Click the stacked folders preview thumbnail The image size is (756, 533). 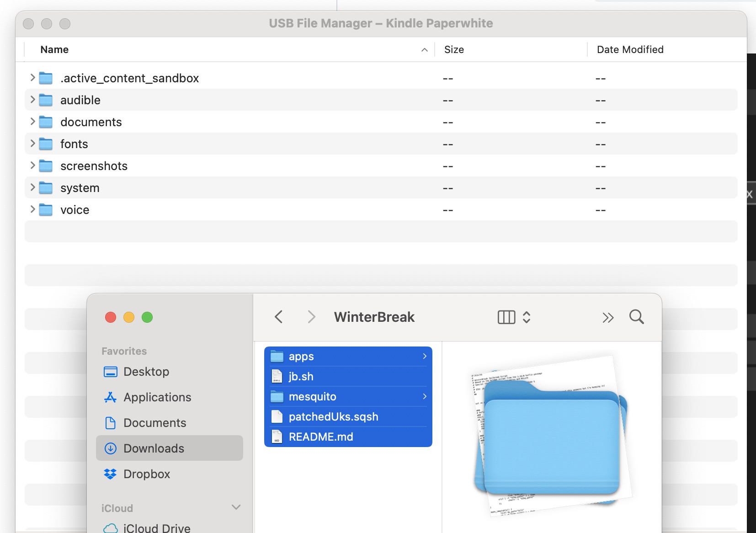(552, 436)
